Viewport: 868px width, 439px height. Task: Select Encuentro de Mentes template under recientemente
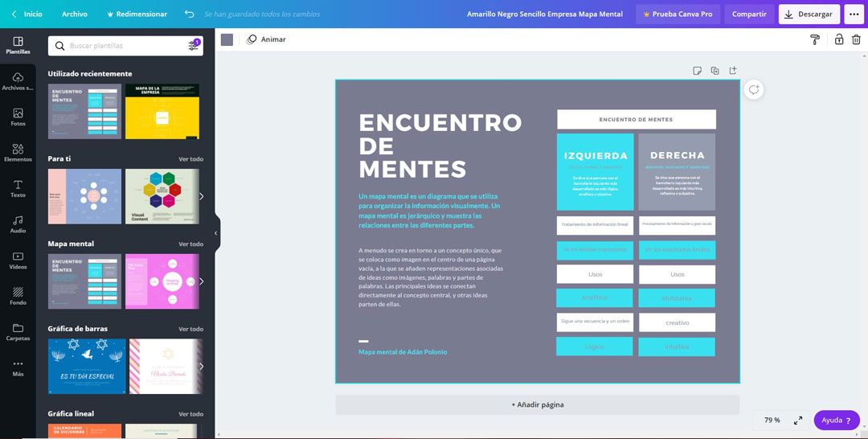84,111
